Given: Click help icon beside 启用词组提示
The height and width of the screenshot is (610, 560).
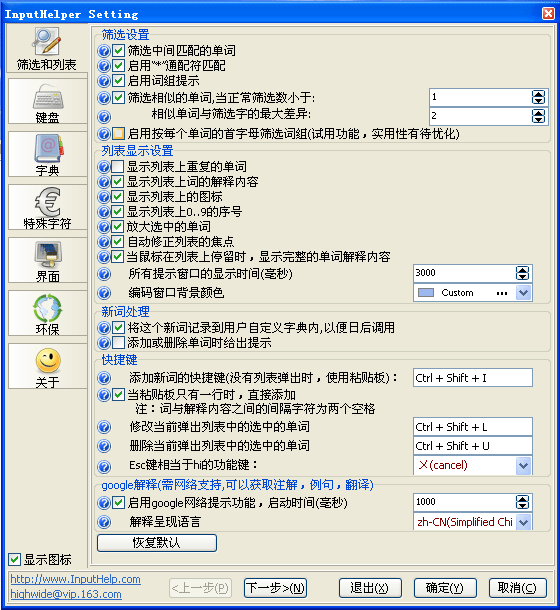Looking at the screenshot, I should click(x=104, y=81).
